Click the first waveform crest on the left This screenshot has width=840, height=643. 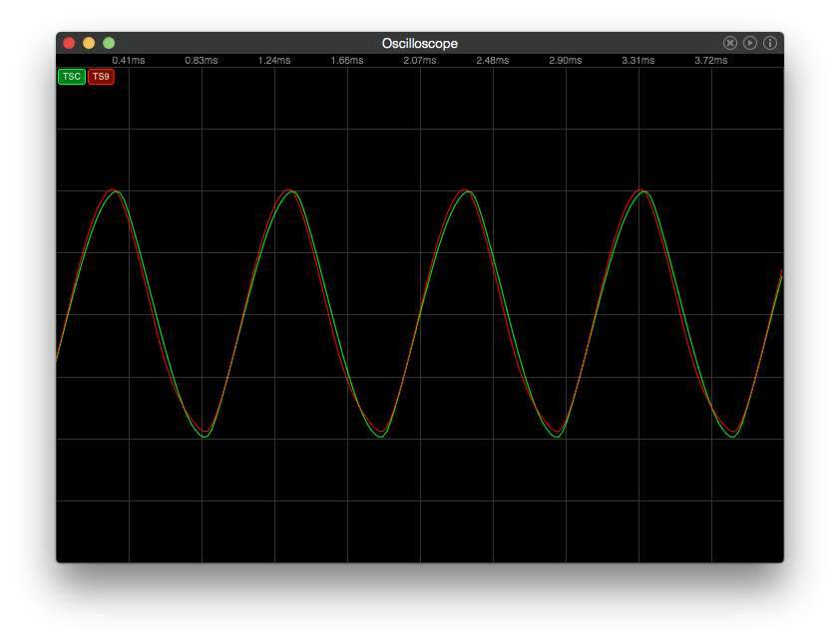coord(116,190)
